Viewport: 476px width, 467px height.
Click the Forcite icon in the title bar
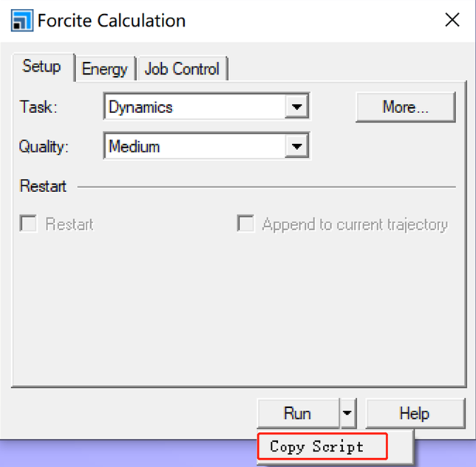pos(22,21)
